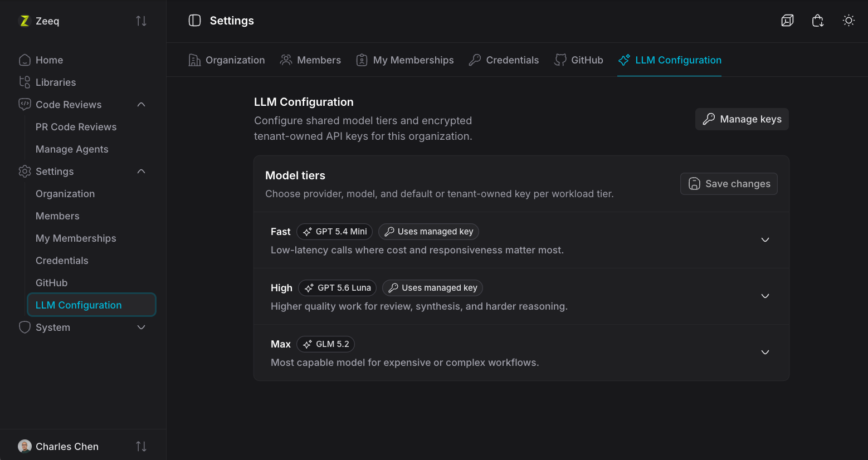Screen dimensions: 868x460
Task: Toggle the sidebar panel icon beside Settings
Action: coord(194,21)
